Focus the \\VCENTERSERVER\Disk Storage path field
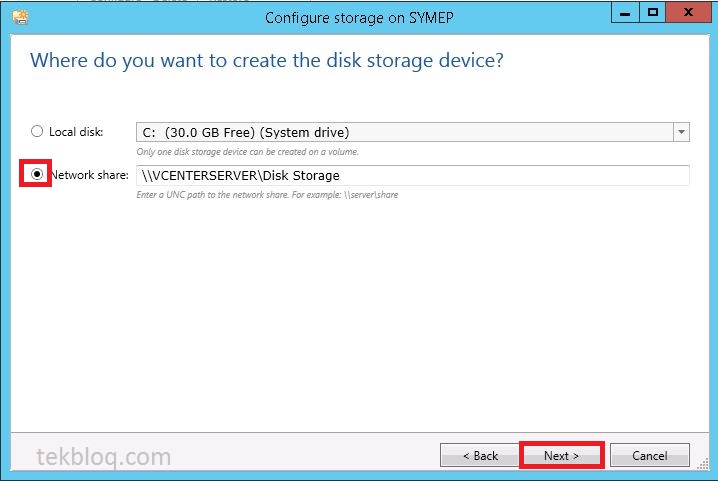718x481 pixels. [413, 175]
